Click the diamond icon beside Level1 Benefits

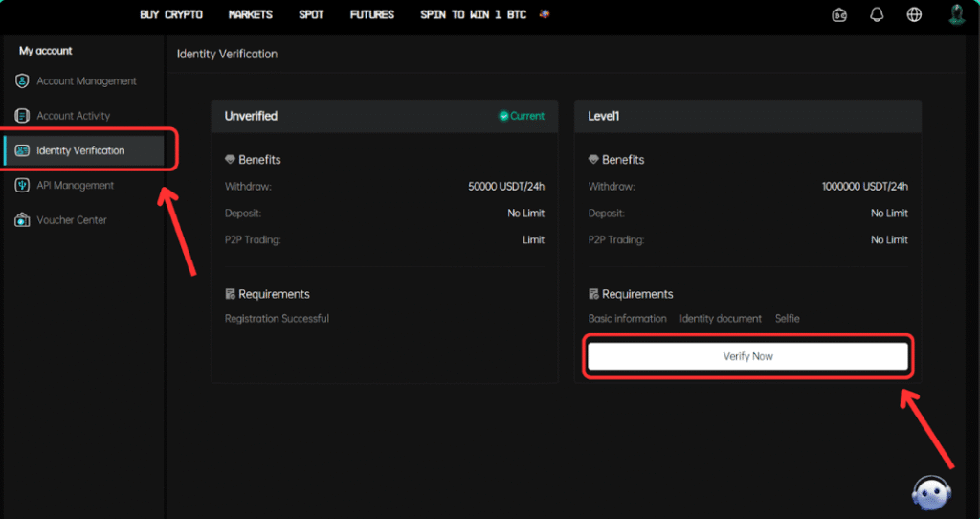[x=593, y=160]
